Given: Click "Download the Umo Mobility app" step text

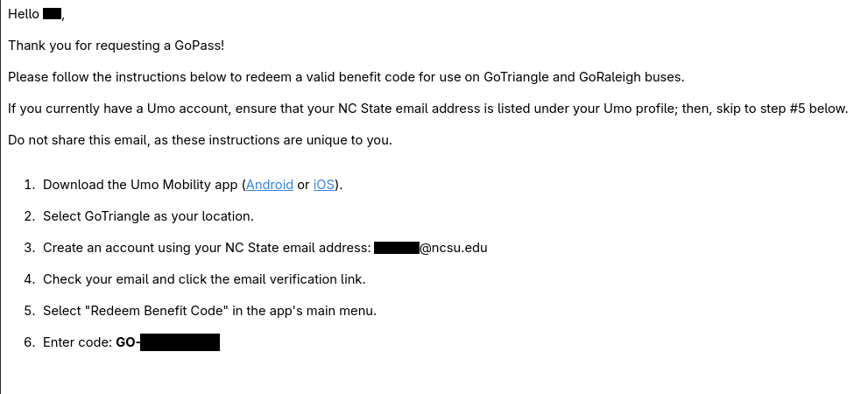Looking at the screenshot, I should pyautogui.click(x=140, y=185).
